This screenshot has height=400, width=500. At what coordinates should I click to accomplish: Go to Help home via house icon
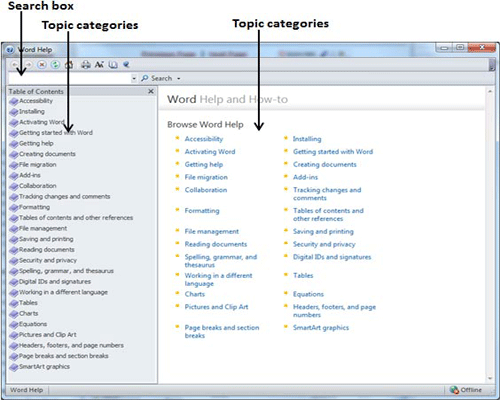coord(69,65)
